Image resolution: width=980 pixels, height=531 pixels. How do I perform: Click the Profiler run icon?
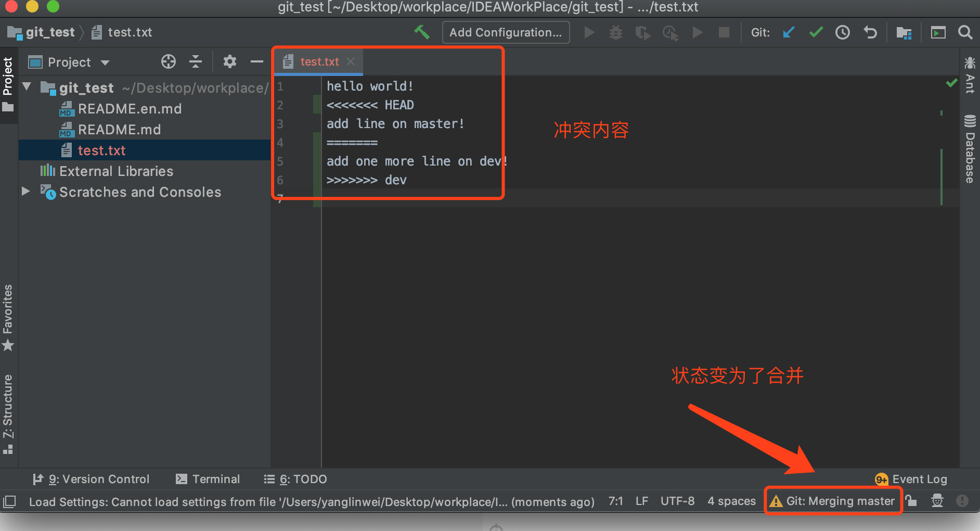pyautogui.click(x=670, y=33)
